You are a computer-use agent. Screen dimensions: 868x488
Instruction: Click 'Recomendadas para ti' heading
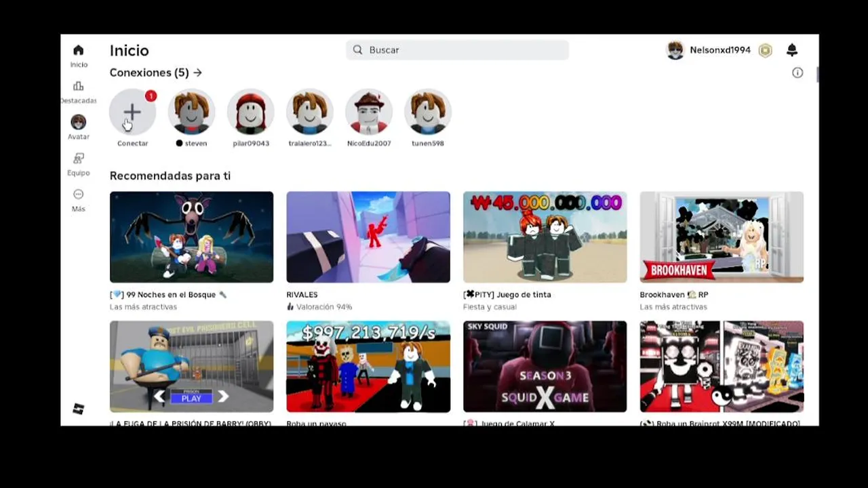pyautogui.click(x=170, y=176)
